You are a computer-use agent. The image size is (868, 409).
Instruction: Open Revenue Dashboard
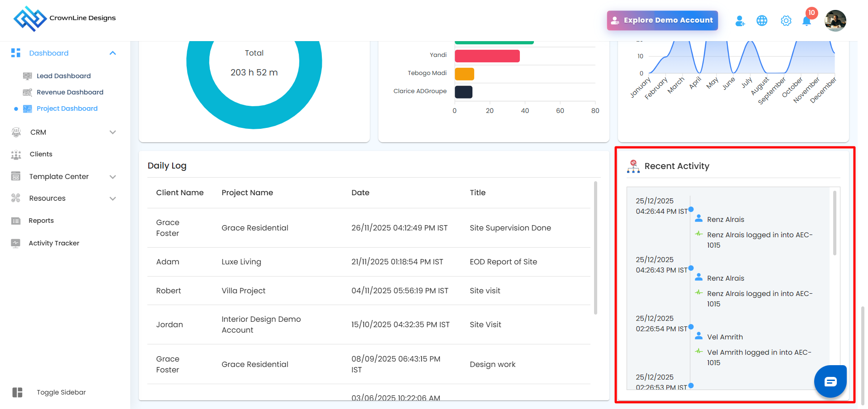70,92
